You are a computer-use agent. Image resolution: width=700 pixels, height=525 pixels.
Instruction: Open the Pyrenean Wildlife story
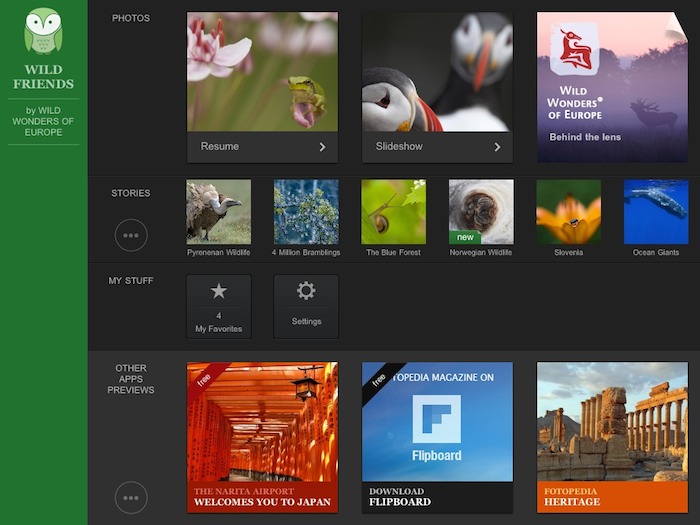pos(219,212)
